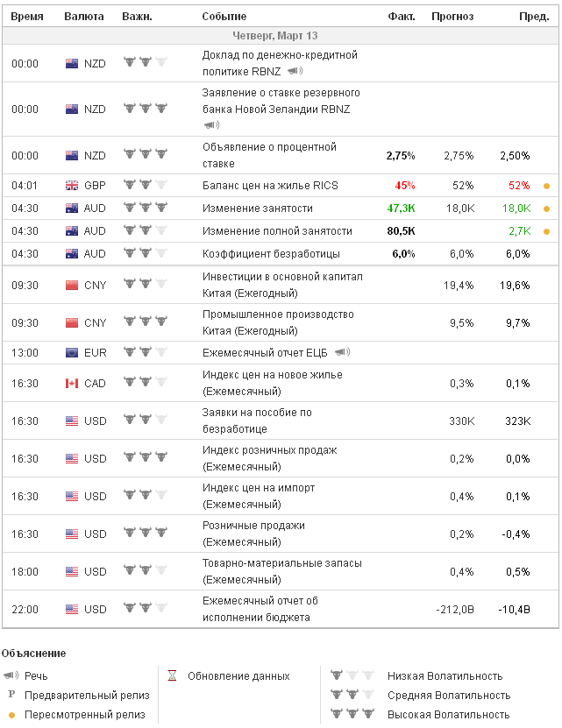Click the speech icon in the ECB monthly report row
Screen dimensions: 562x728
pos(342,352)
